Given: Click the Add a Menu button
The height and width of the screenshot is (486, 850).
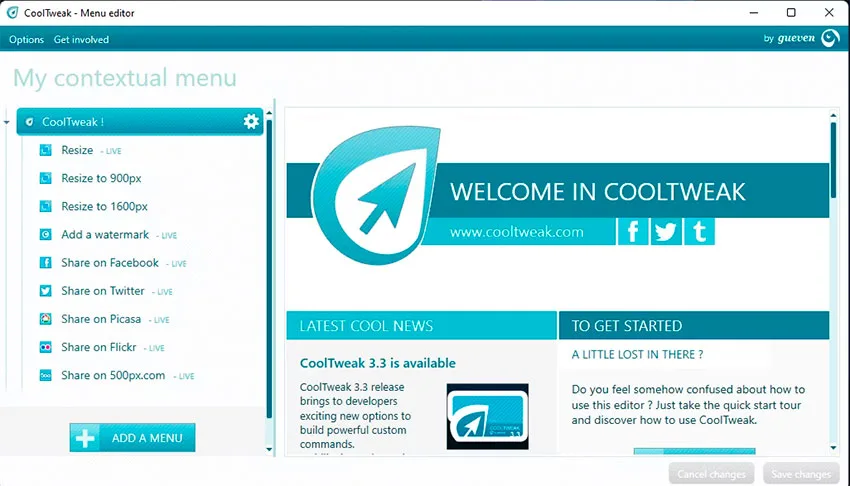Looking at the screenshot, I should (132, 438).
